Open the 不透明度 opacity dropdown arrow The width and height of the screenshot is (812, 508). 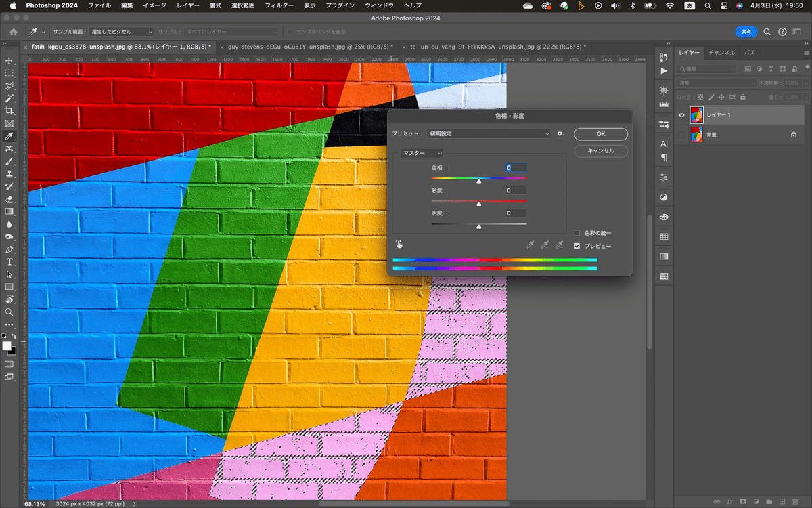click(805, 83)
